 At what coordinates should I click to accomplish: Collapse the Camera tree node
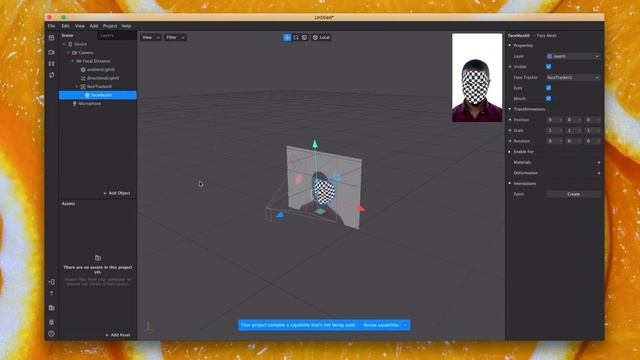pos(68,53)
